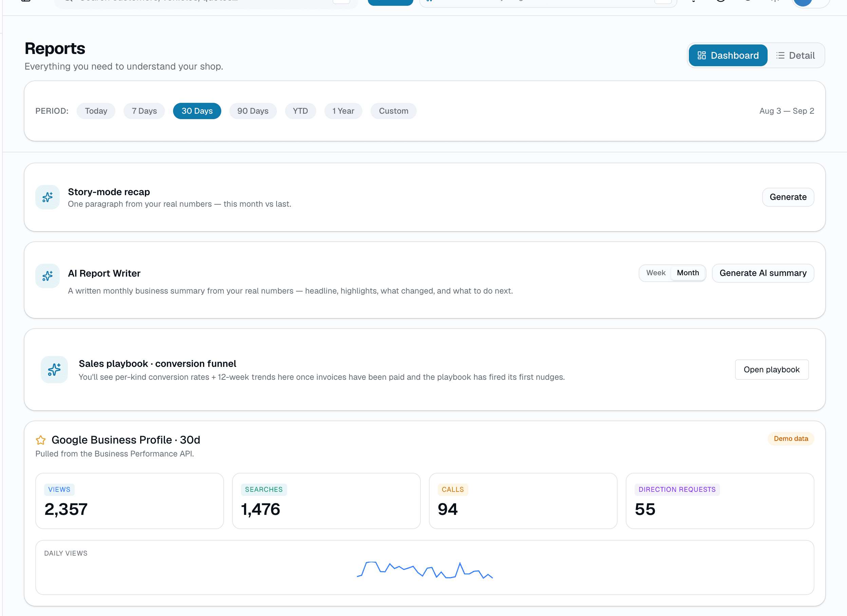
Task: Set AI Report Writer to Week
Action: point(656,273)
